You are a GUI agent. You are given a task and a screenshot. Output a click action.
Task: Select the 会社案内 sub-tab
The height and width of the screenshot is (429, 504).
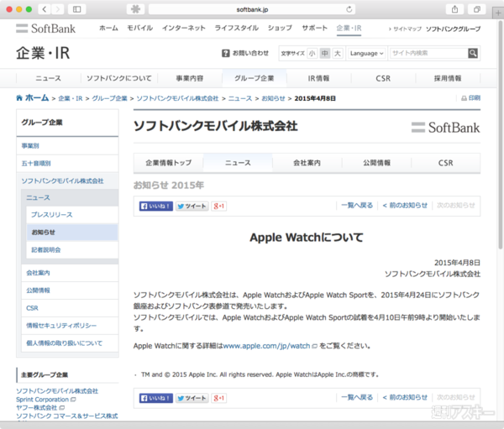pos(307,163)
